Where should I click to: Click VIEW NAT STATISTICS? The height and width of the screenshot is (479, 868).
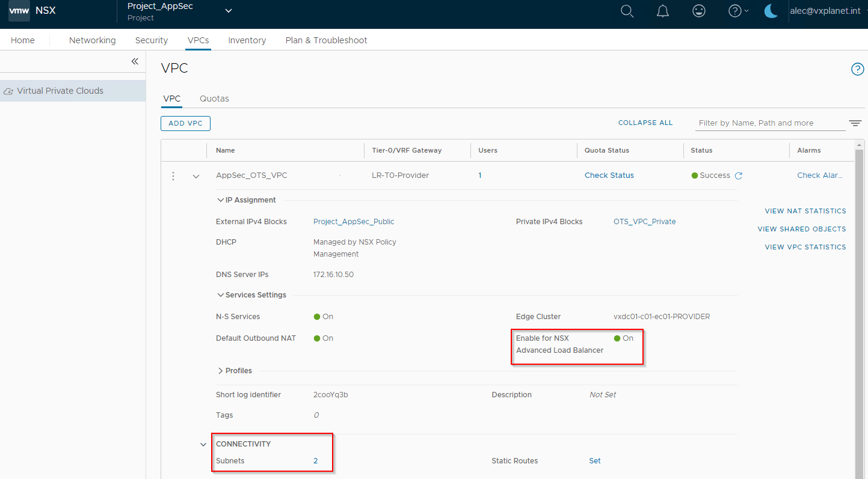tap(805, 211)
